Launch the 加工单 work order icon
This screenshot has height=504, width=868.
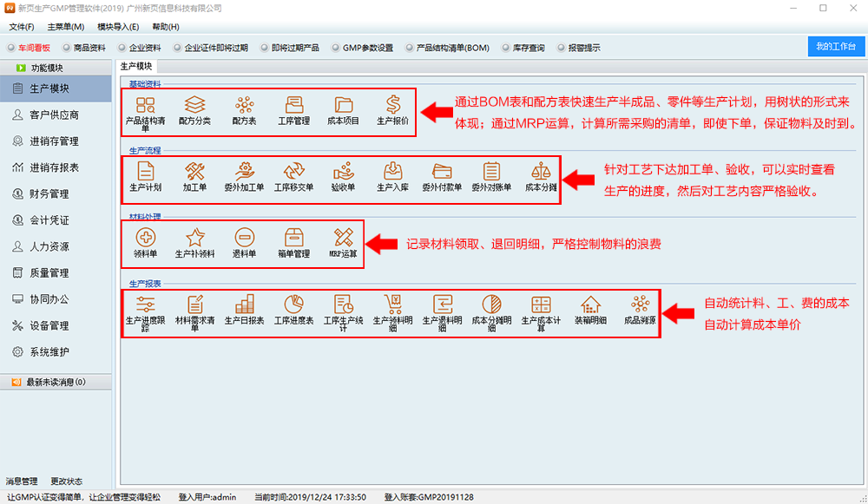pos(194,173)
